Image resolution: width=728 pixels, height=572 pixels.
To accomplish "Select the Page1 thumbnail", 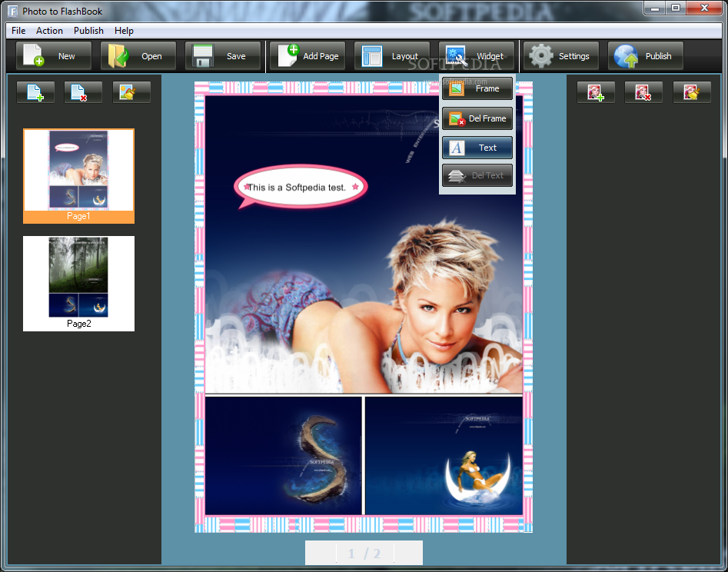I will pyautogui.click(x=79, y=176).
